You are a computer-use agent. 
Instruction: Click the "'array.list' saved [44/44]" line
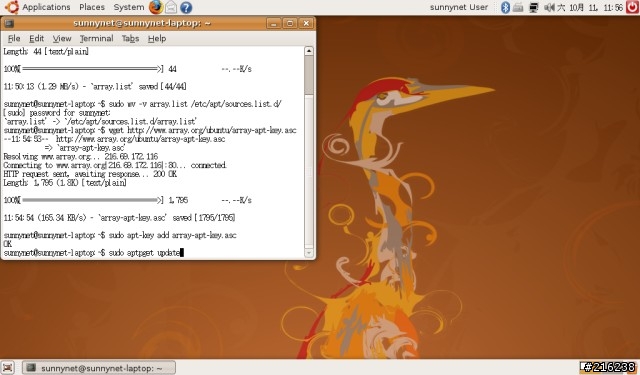coord(95,86)
